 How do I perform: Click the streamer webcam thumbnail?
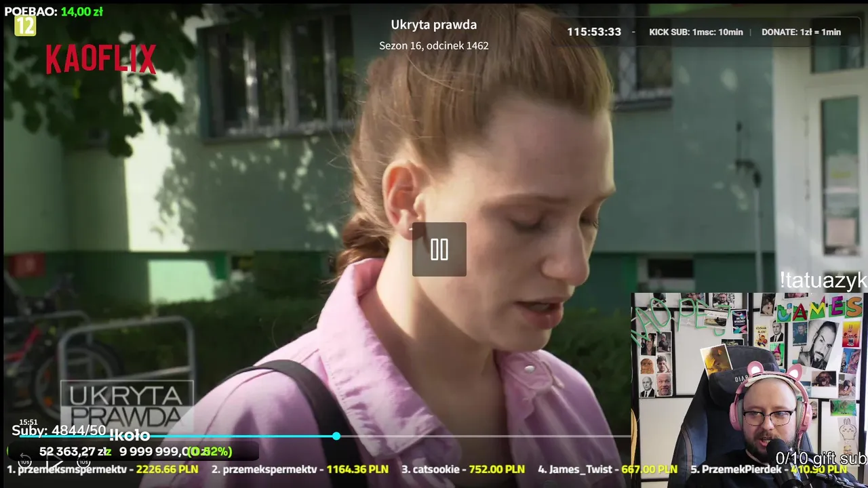point(749,390)
